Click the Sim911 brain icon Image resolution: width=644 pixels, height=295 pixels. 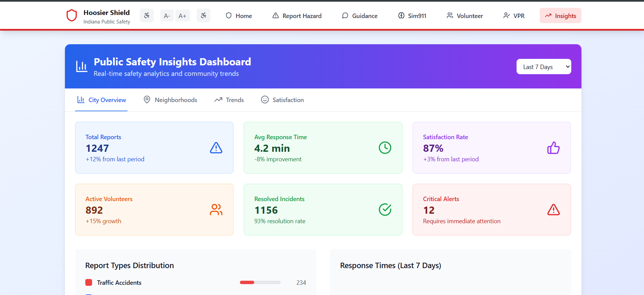[401, 16]
